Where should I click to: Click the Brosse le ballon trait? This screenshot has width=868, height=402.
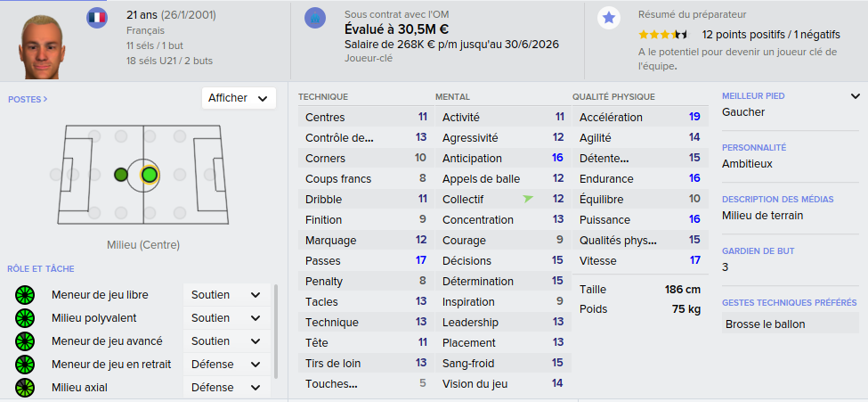click(x=765, y=324)
